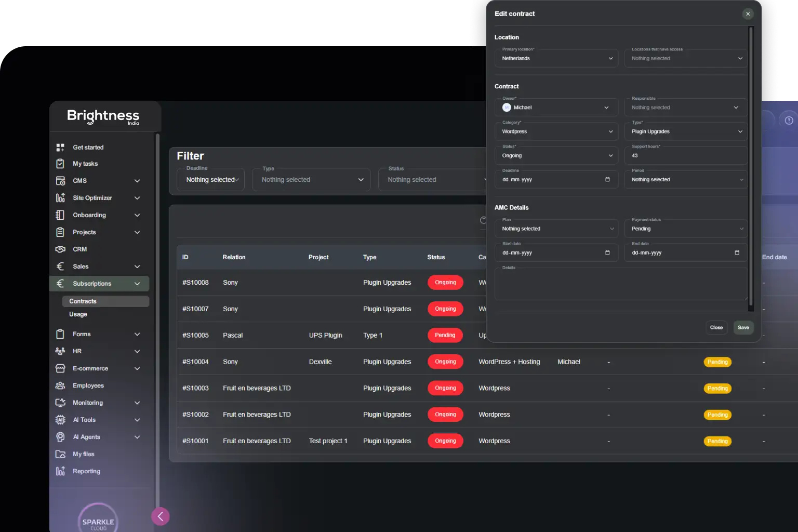Open the Type filter dropdown

pos(311,179)
